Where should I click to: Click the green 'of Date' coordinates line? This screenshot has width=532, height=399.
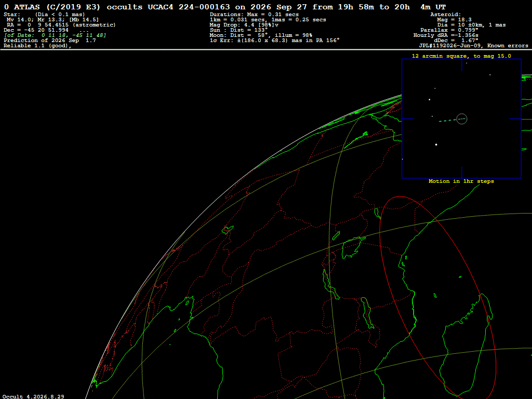(55, 35)
